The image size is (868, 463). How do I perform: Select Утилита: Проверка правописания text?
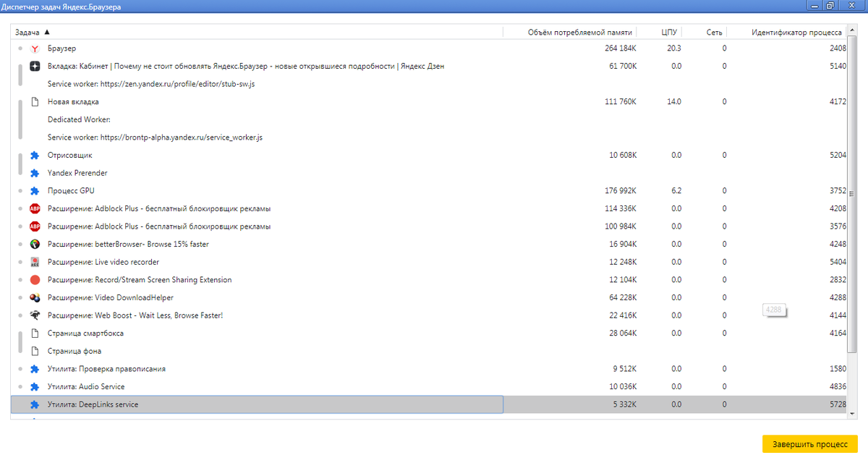[106, 369]
